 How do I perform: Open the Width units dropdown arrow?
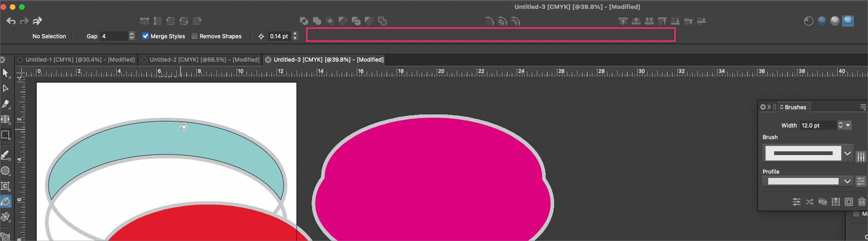point(848,125)
